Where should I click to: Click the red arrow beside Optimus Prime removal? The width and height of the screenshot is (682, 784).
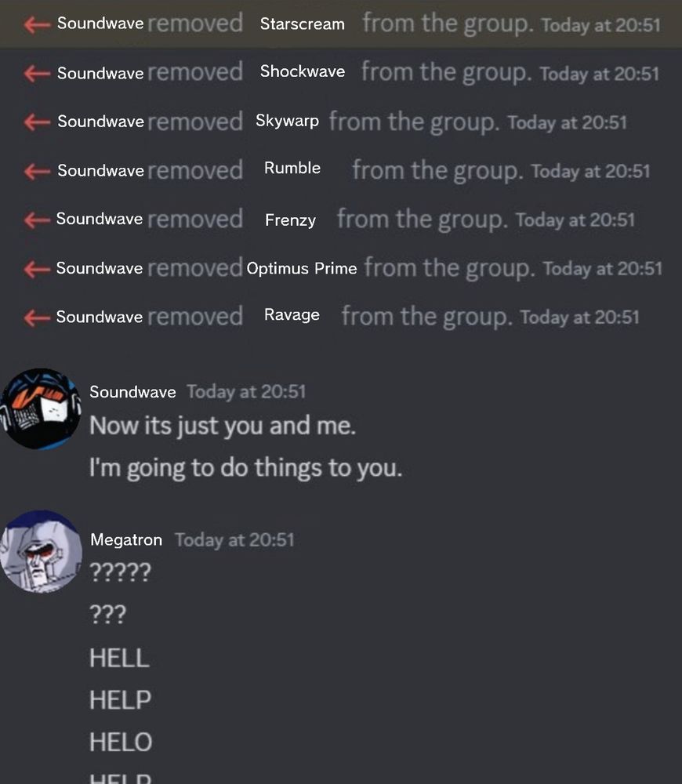click(x=37, y=269)
